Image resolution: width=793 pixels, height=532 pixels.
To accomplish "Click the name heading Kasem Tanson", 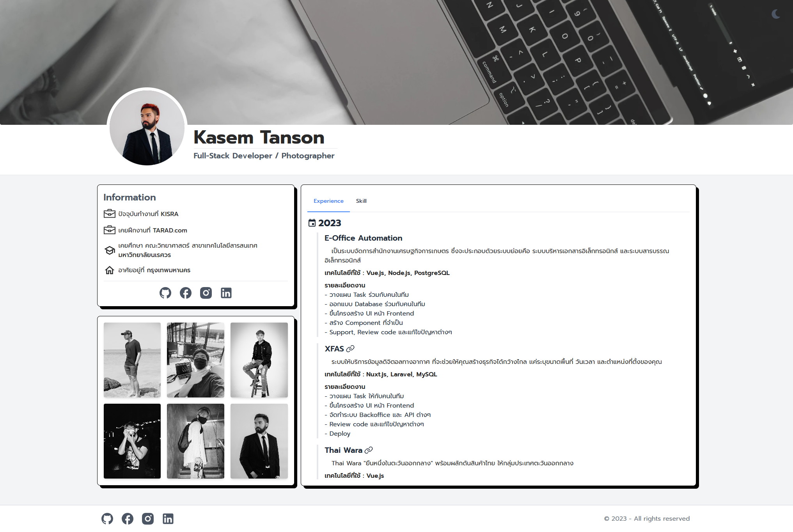I will click(259, 137).
